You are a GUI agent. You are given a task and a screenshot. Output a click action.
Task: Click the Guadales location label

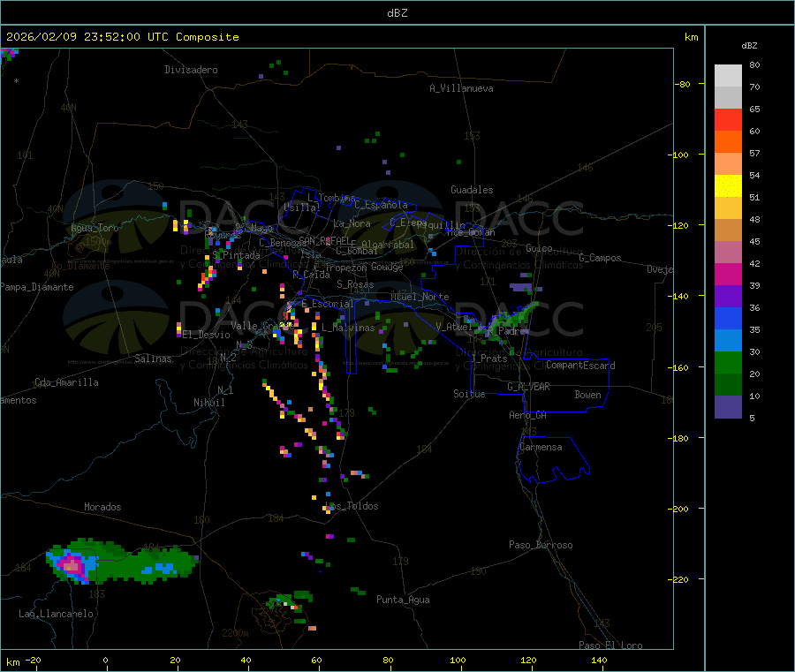click(x=472, y=190)
